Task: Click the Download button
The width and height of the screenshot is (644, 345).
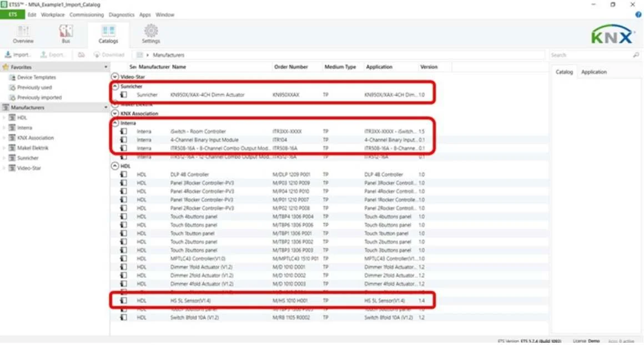Action: (109, 54)
